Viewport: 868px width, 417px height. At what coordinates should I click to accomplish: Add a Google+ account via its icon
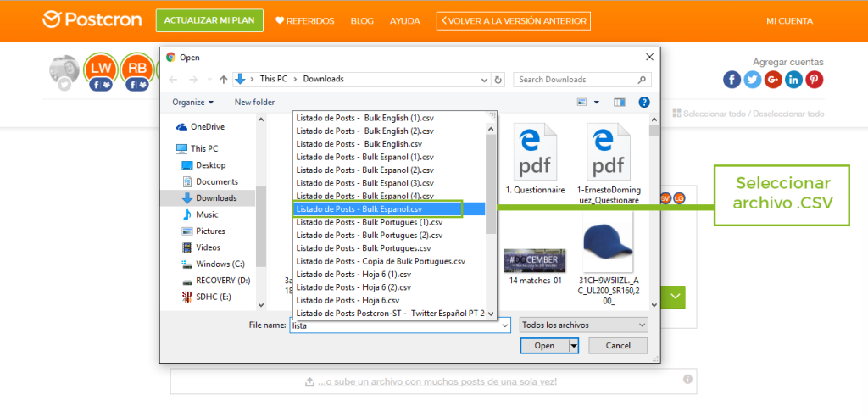772,80
